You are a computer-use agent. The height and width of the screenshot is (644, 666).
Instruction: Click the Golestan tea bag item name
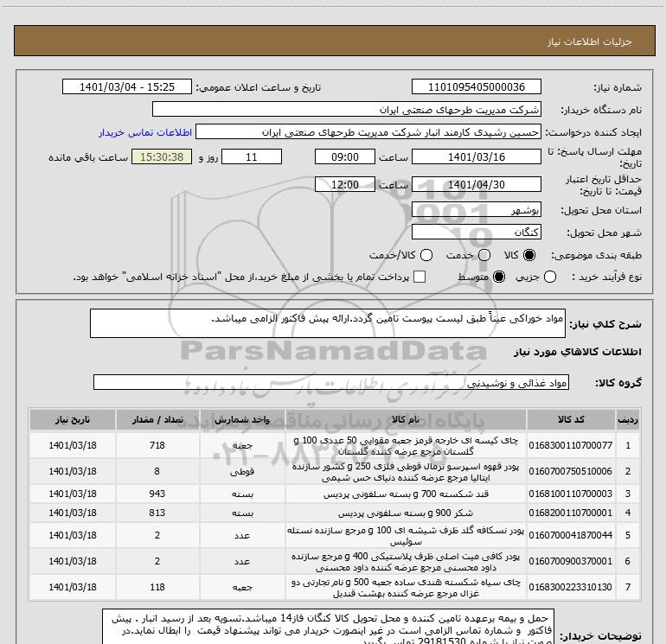[x=406, y=446]
